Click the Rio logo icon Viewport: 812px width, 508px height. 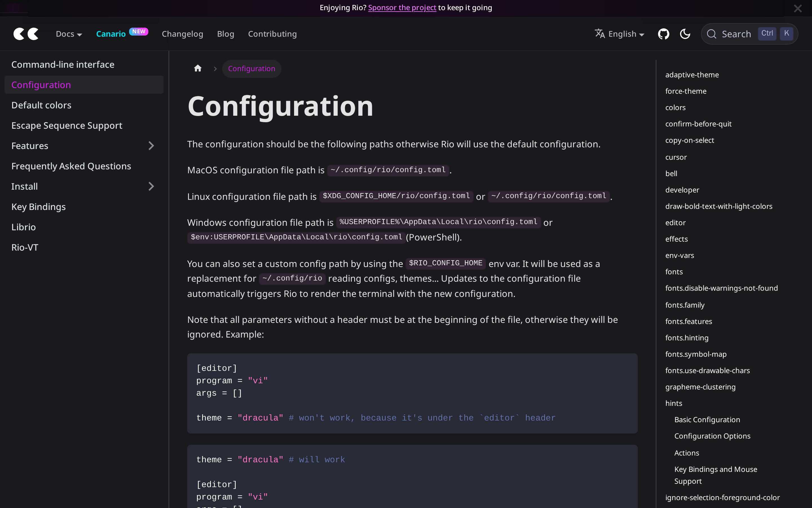(26, 34)
